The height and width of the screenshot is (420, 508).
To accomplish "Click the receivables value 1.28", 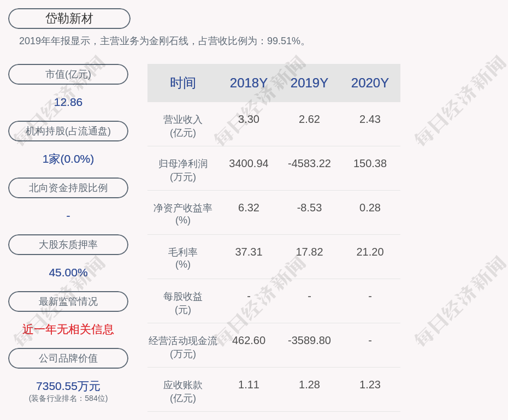I will 309,384.
